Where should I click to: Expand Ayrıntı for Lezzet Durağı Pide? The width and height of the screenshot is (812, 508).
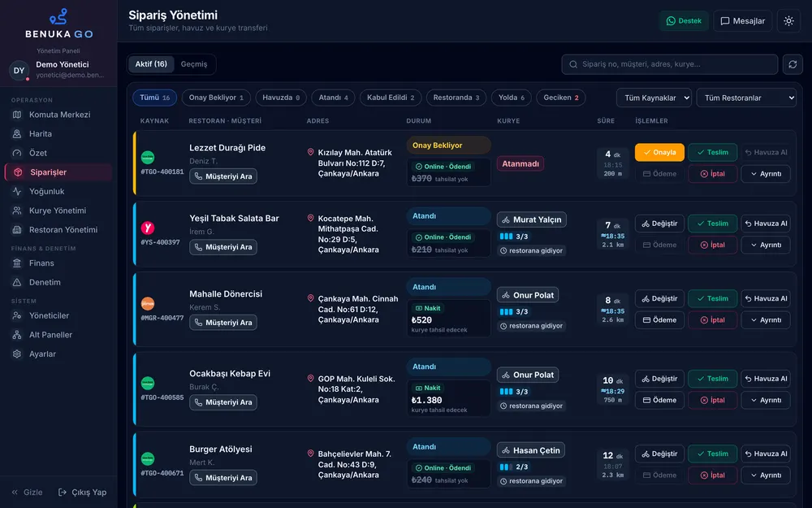click(x=766, y=174)
